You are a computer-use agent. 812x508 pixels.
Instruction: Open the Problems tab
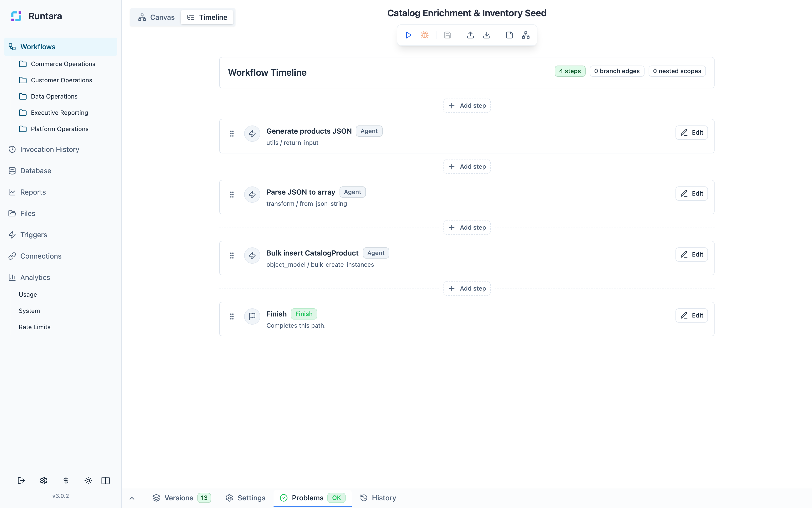click(312, 498)
